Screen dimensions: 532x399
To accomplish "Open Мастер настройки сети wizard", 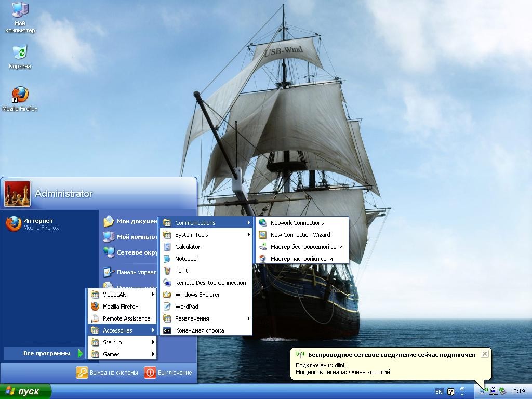I will (x=302, y=259).
